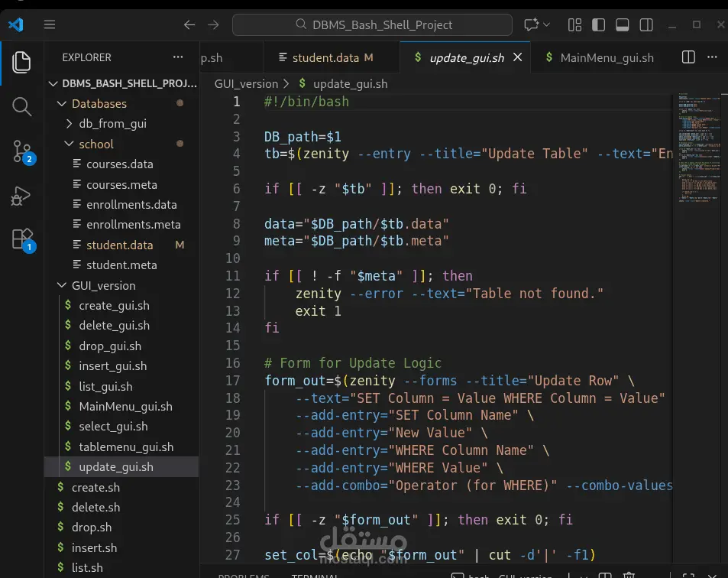Screen dimensions: 728x578
Task: Toggle the Primary Side Bar visibility
Action: (x=598, y=24)
